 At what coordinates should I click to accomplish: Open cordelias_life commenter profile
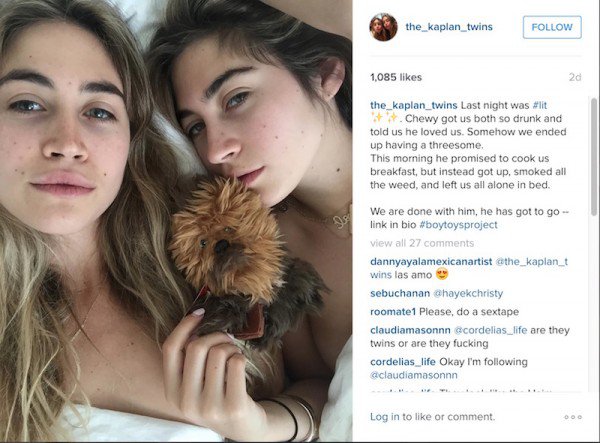click(403, 362)
